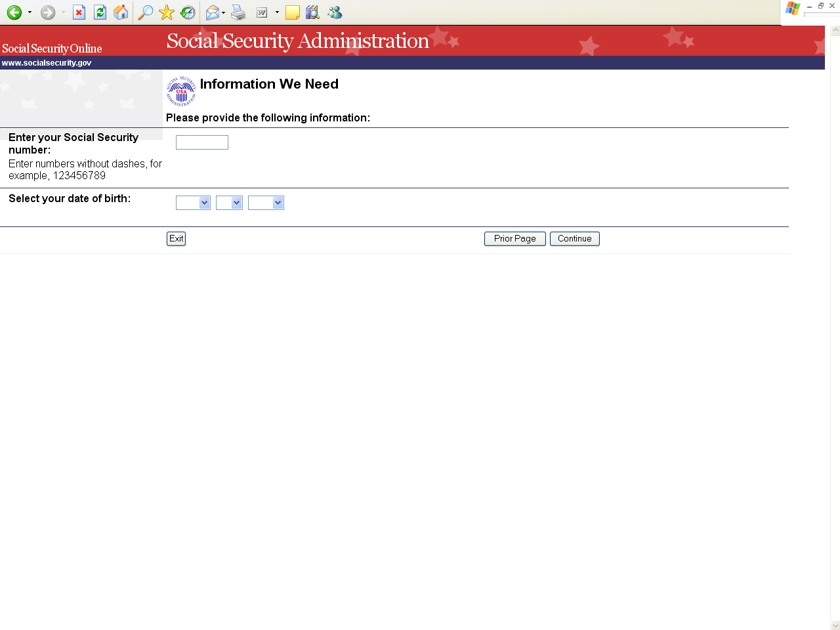This screenshot has width=840, height=630.
Task: Refresh the page using the green arrows icon
Action: point(100,12)
